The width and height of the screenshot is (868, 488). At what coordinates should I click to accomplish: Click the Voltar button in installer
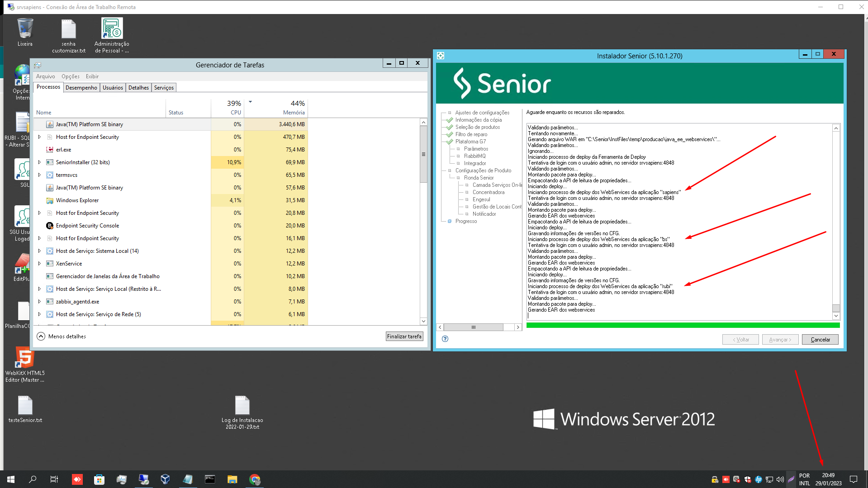pos(740,340)
